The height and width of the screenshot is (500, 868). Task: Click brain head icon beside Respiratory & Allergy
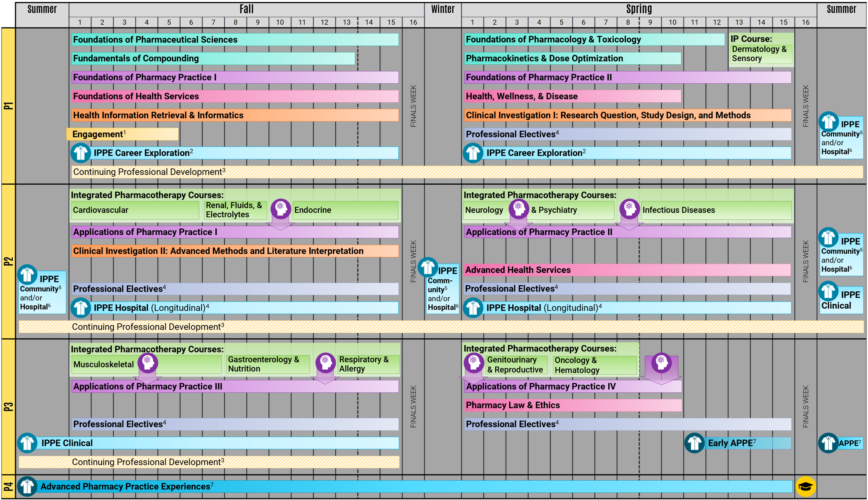pyautogui.click(x=325, y=363)
